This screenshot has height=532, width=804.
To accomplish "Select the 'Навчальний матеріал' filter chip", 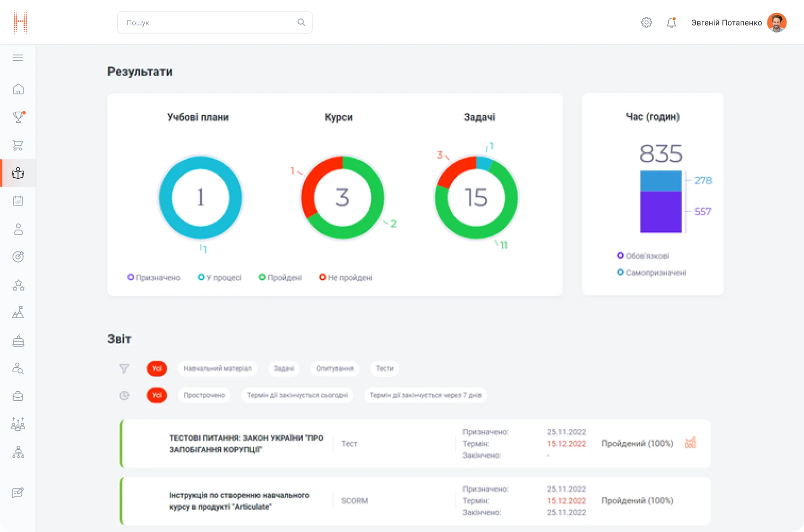I will click(x=217, y=369).
